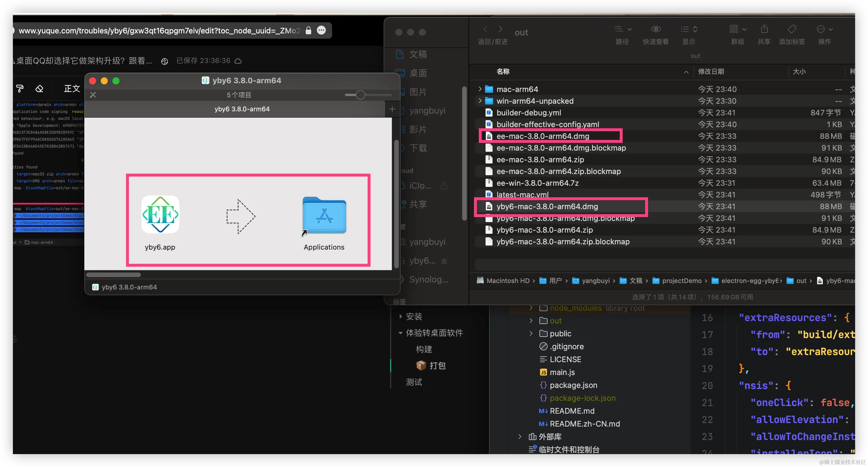The height and width of the screenshot is (467, 868).
Task: Adjust the icon size slider in DMG window
Action: tap(360, 95)
